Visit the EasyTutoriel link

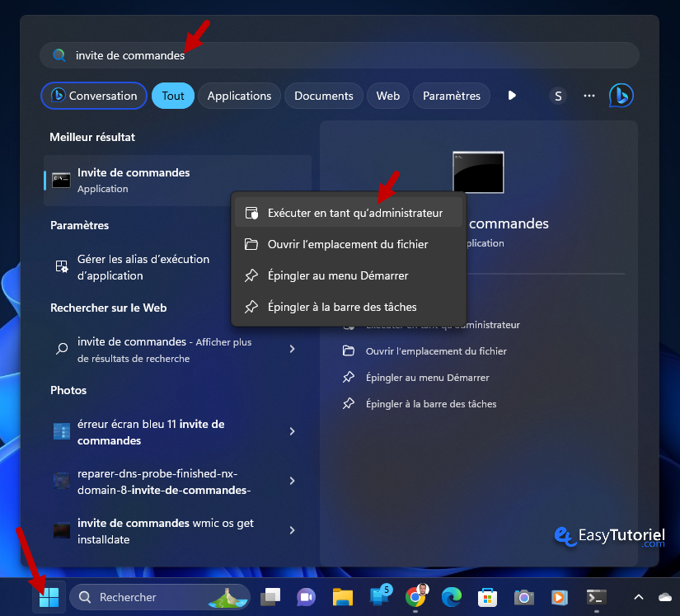pyautogui.click(x=609, y=537)
